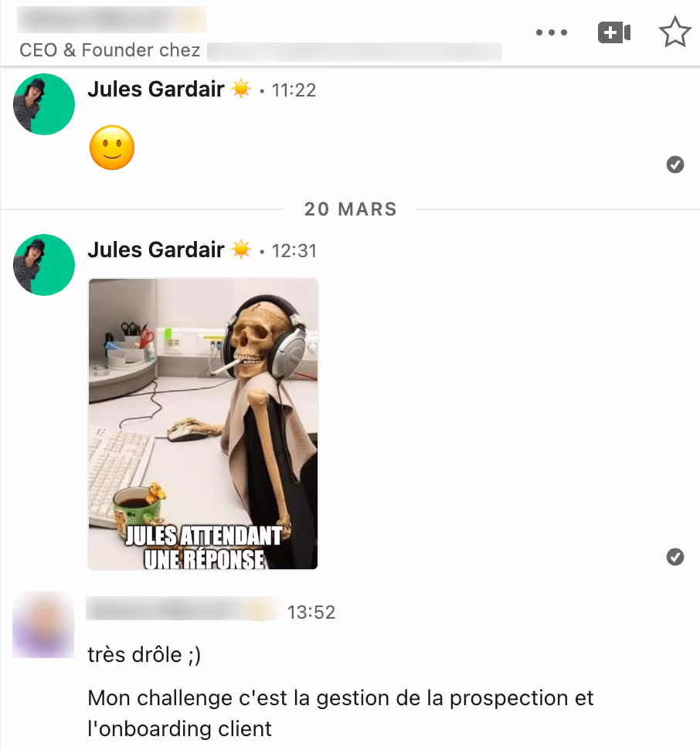Viewport: 700px width, 750px height.
Task: Click the Mon challenge message text
Action: click(x=340, y=713)
